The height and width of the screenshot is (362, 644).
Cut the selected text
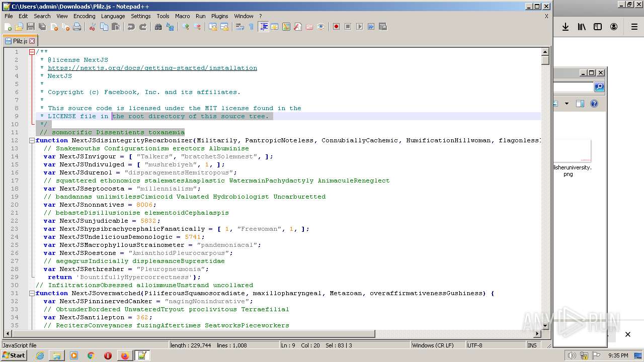click(93, 27)
